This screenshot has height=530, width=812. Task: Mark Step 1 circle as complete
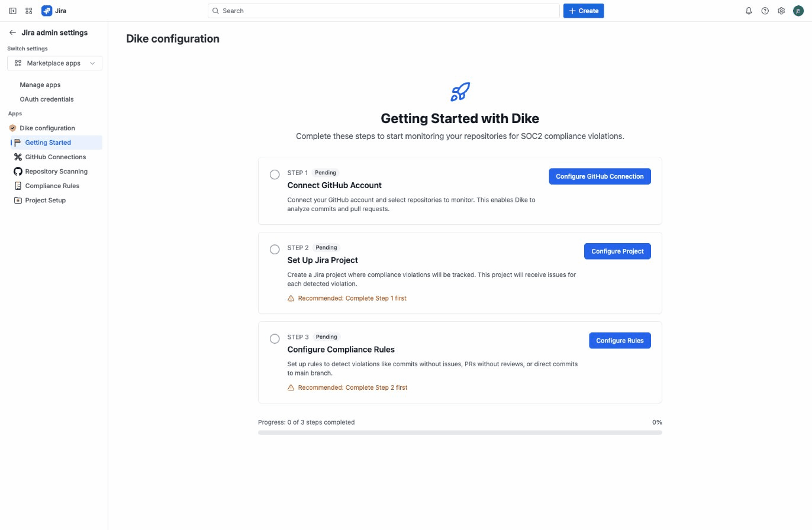pos(275,174)
